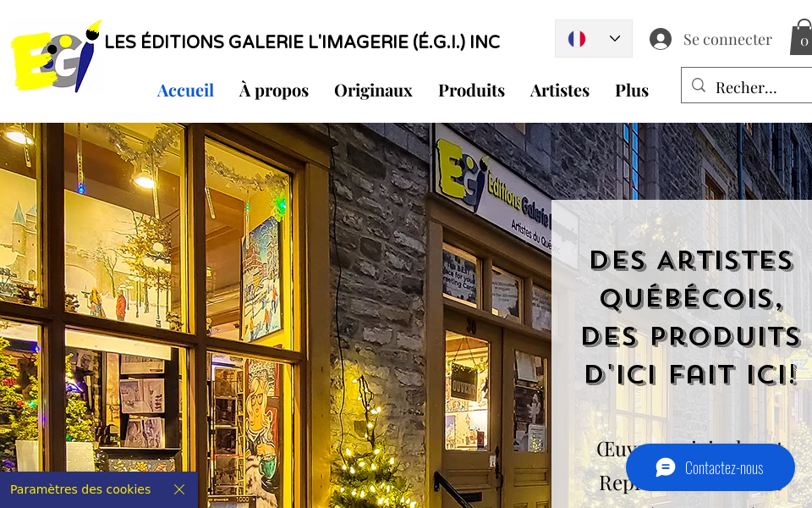Click the user avatar login icon
Image resolution: width=812 pixels, height=508 pixels.
click(661, 39)
